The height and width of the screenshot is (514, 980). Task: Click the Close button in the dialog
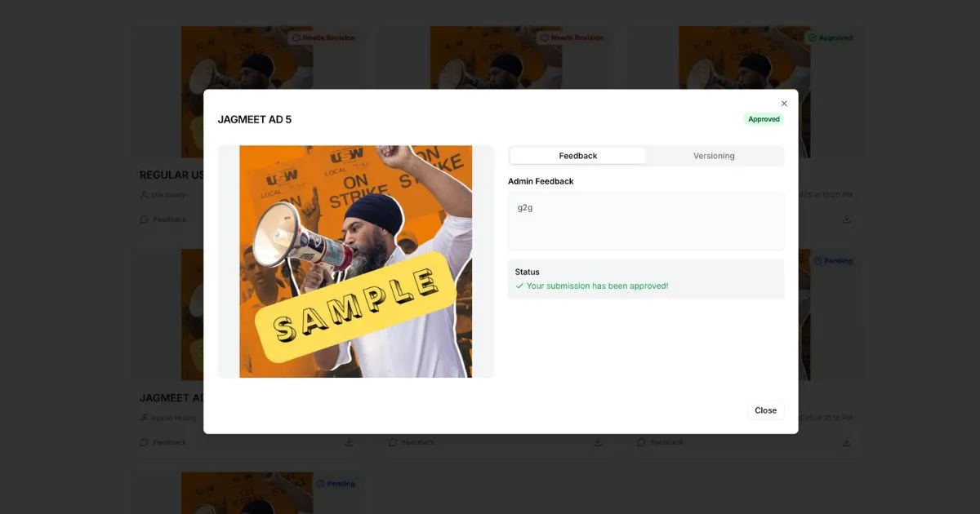(766, 410)
